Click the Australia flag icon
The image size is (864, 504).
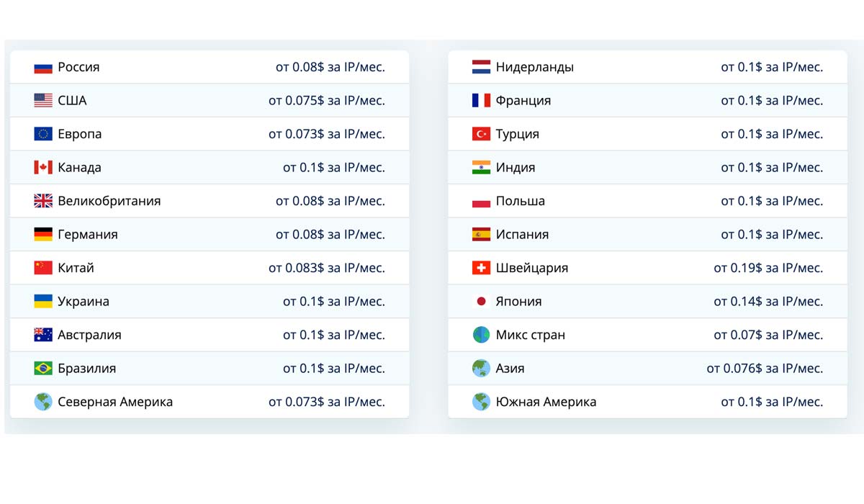pyautogui.click(x=43, y=335)
